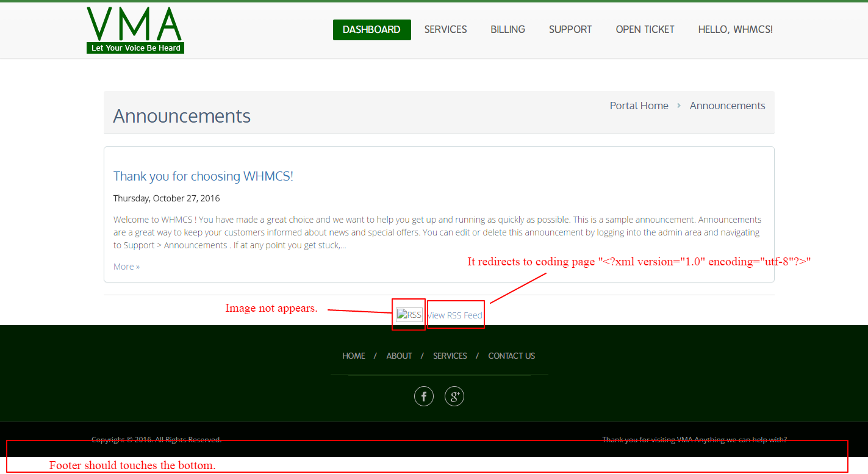Open the View RSS Feed link
Screen dimensions: 868x474
(x=456, y=315)
